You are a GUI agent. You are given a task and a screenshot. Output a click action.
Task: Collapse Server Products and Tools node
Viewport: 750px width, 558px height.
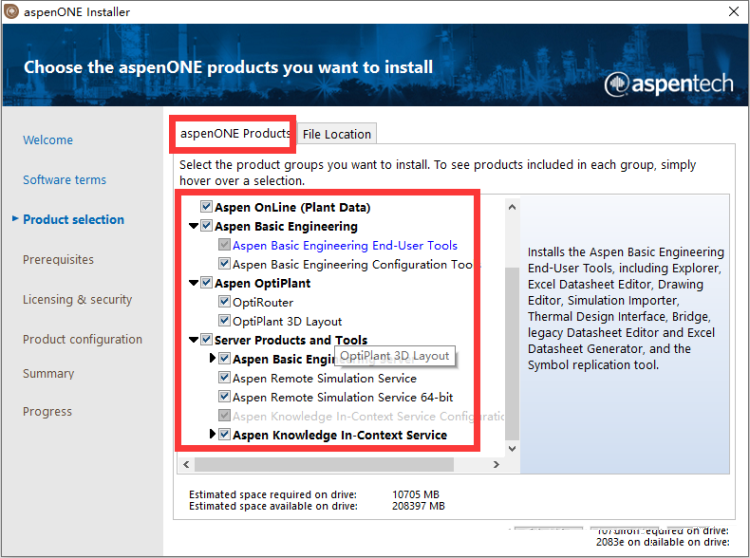coord(193,339)
